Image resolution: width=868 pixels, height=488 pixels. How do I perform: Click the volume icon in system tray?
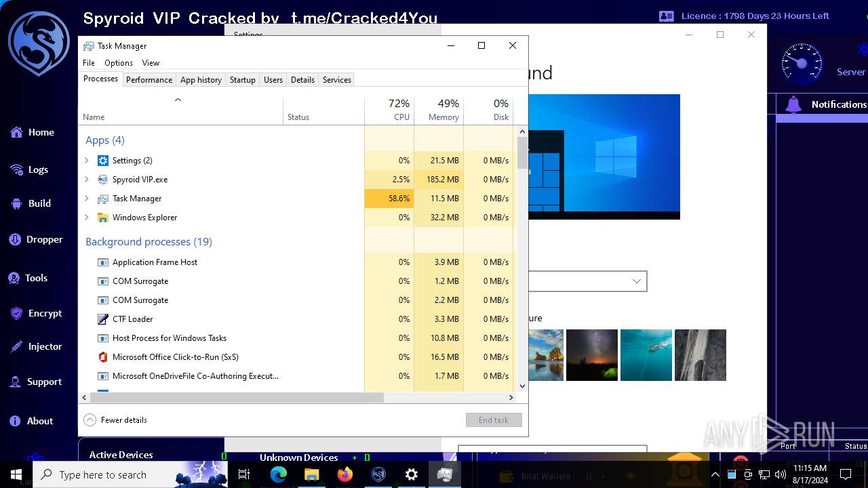click(x=779, y=474)
